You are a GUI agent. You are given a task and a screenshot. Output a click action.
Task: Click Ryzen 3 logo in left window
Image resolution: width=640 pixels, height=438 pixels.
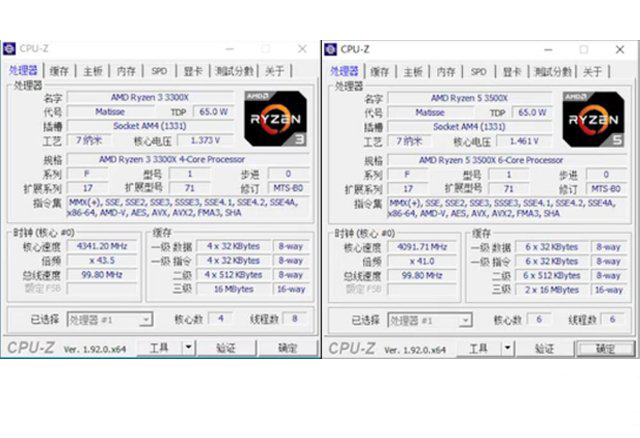click(x=276, y=119)
